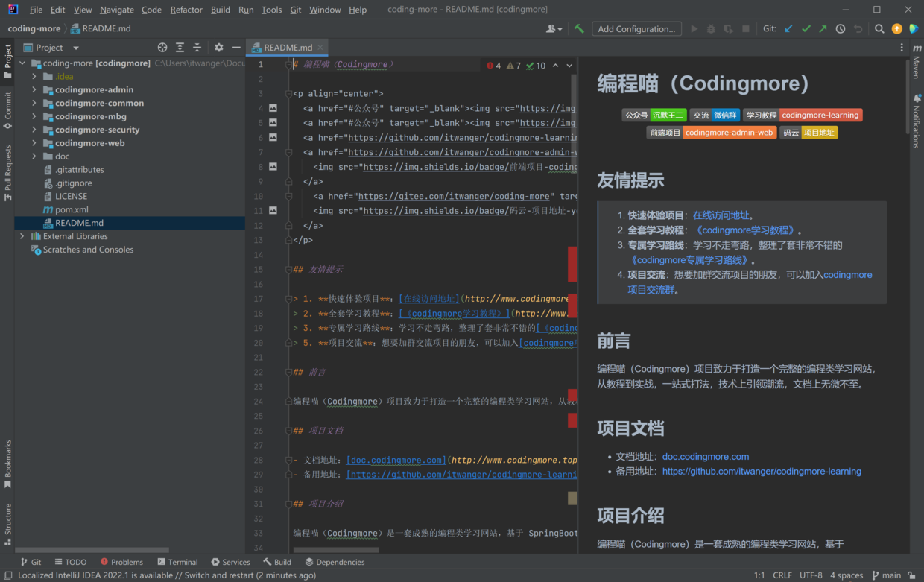Click the Git Commit checkmark icon
Image resolution: width=924 pixels, height=582 pixels.
(806, 29)
